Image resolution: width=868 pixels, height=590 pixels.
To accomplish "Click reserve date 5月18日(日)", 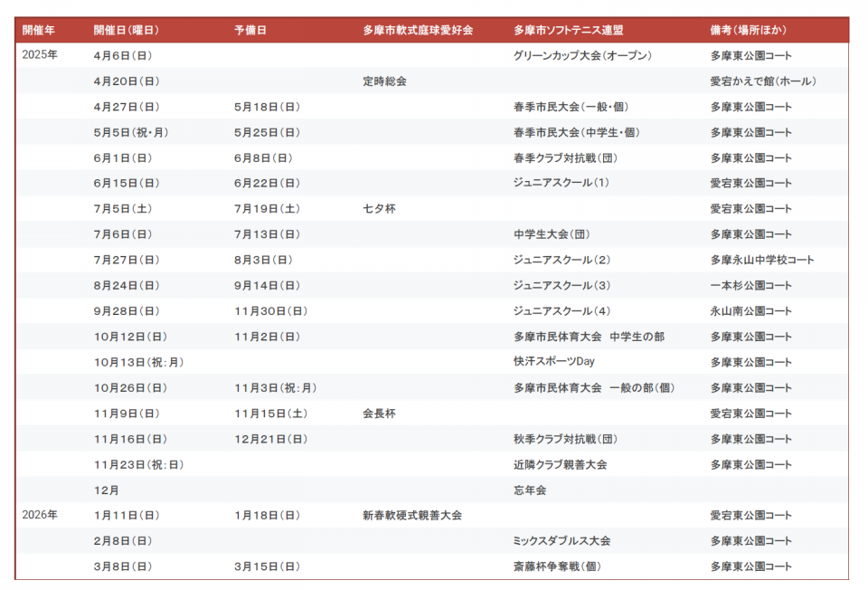I will click(268, 107).
